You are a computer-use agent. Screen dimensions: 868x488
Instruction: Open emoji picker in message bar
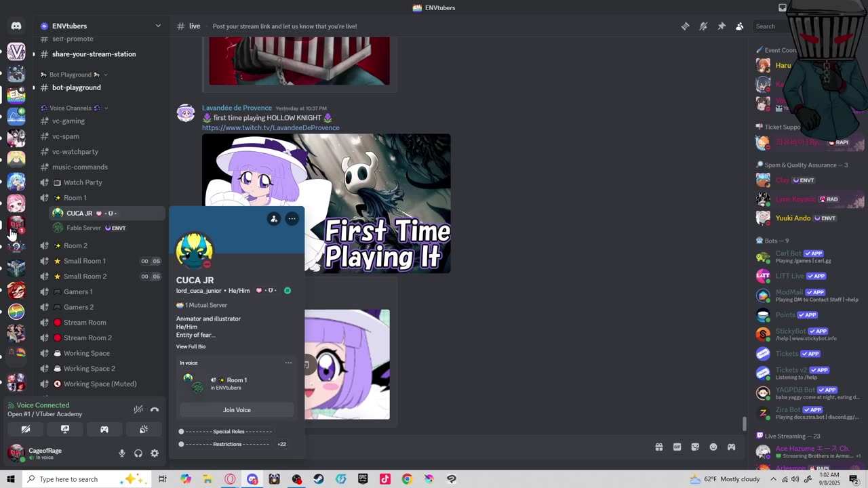pyautogui.click(x=713, y=447)
